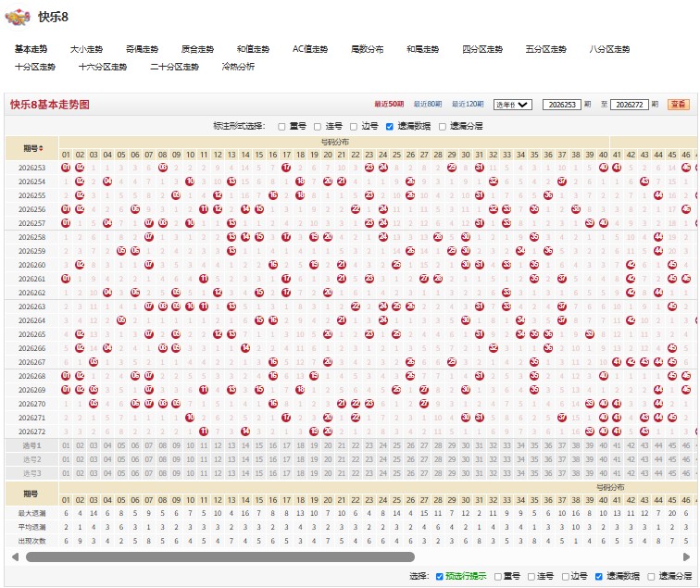Open the 冷热分析 tab

tap(238, 67)
